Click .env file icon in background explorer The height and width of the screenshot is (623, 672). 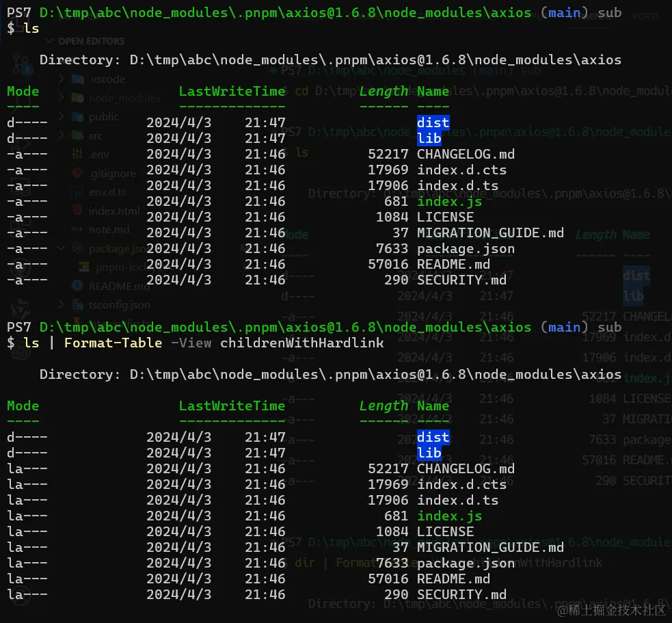(77, 154)
